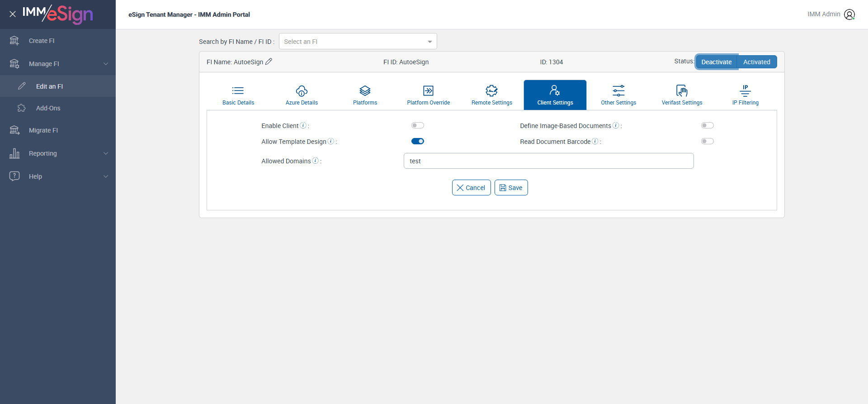Show info for Allowed Domains
Image resolution: width=868 pixels, height=404 pixels.
(x=316, y=161)
